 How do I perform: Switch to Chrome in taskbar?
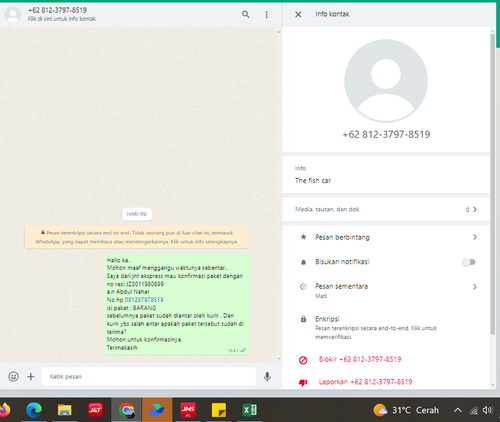pyautogui.click(x=126, y=410)
